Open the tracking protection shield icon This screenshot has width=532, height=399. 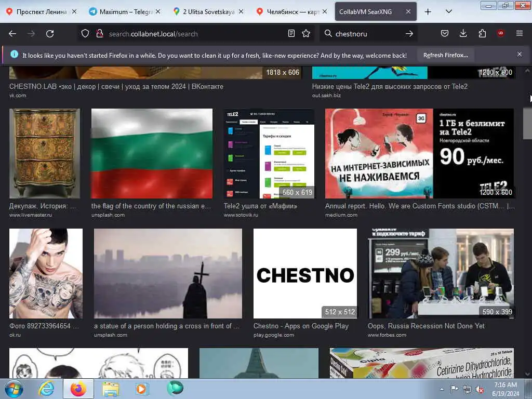[x=85, y=34]
